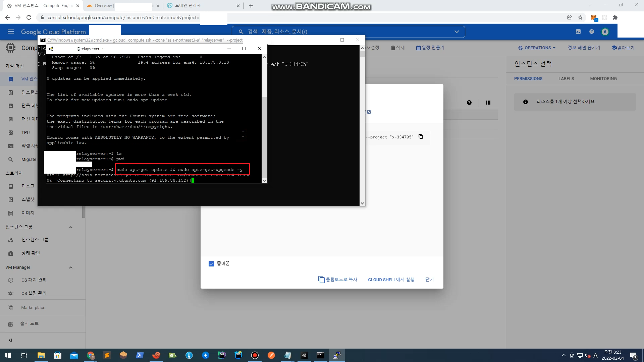This screenshot has width=644, height=362.
Task: Switch to the MONITORING tab
Action: pyautogui.click(x=603, y=79)
